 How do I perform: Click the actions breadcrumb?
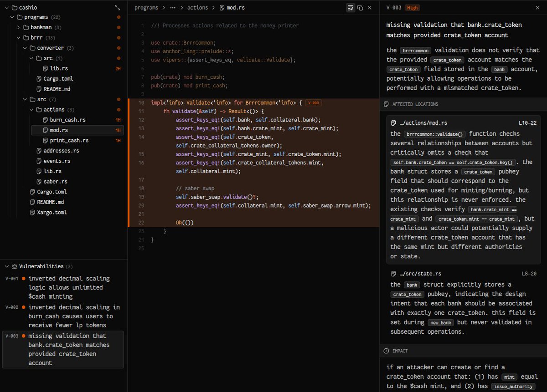(197, 8)
